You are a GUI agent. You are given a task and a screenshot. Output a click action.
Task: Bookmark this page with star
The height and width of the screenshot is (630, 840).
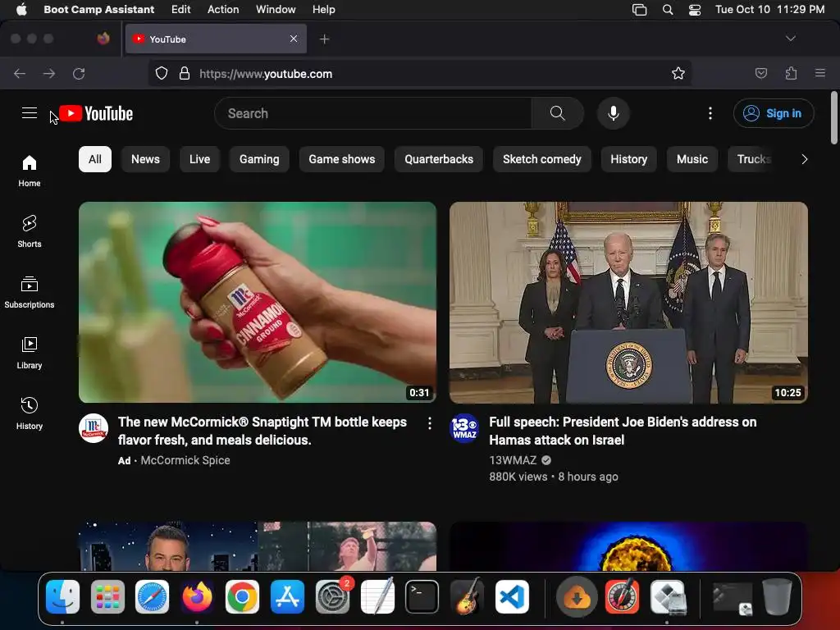pos(678,73)
